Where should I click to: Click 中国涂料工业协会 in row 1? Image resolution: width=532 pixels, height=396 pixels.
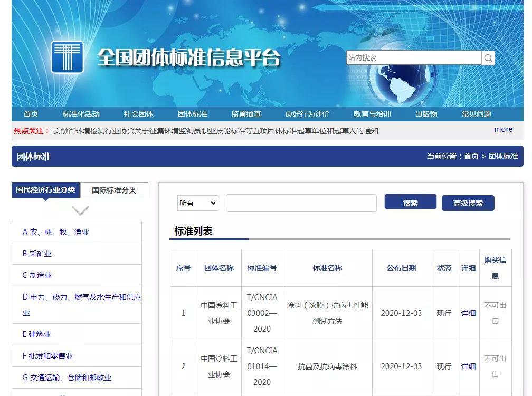click(x=219, y=313)
